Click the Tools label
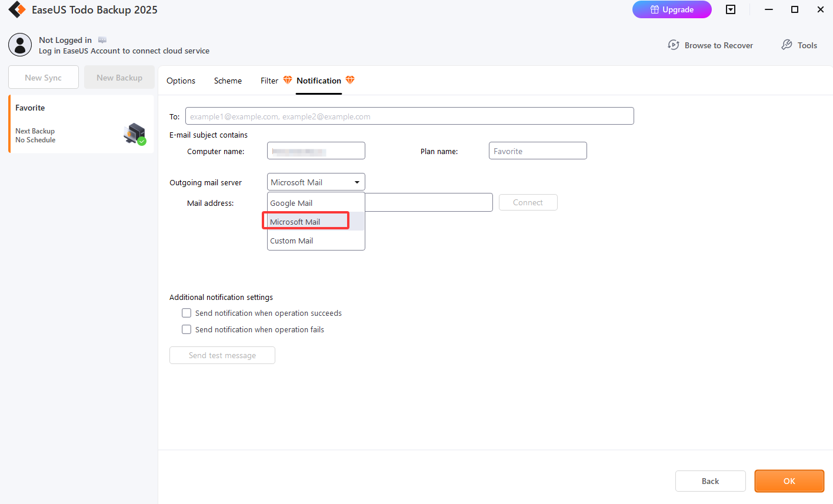833x504 pixels. click(807, 45)
